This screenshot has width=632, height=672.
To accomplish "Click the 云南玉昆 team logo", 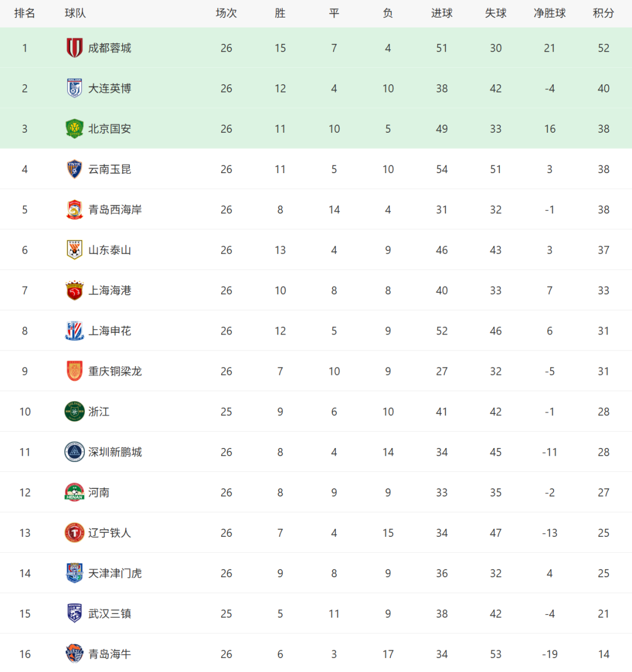I will coord(74,169).
